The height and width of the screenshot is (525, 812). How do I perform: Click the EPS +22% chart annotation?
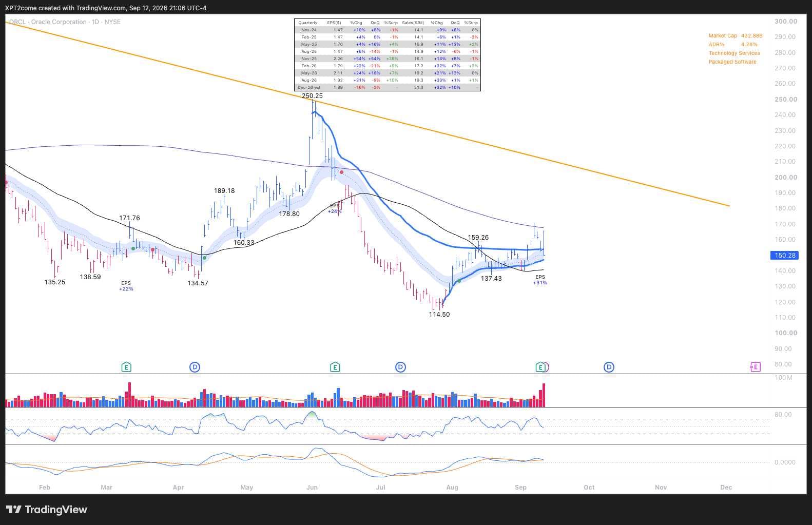[x=126, y=286]
